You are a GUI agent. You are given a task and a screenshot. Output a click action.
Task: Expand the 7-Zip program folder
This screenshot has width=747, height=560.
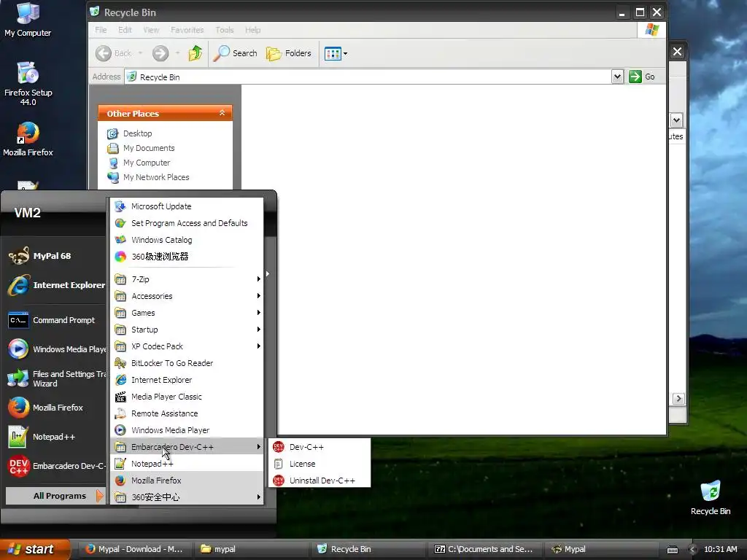coord(187,279)
